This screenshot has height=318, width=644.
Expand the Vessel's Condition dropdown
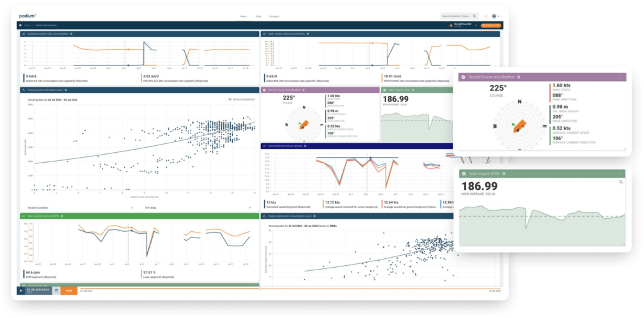[x=131, y=207]
